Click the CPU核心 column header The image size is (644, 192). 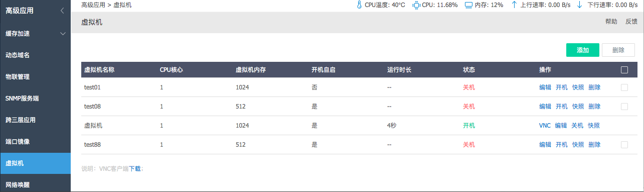pos(171,70)
